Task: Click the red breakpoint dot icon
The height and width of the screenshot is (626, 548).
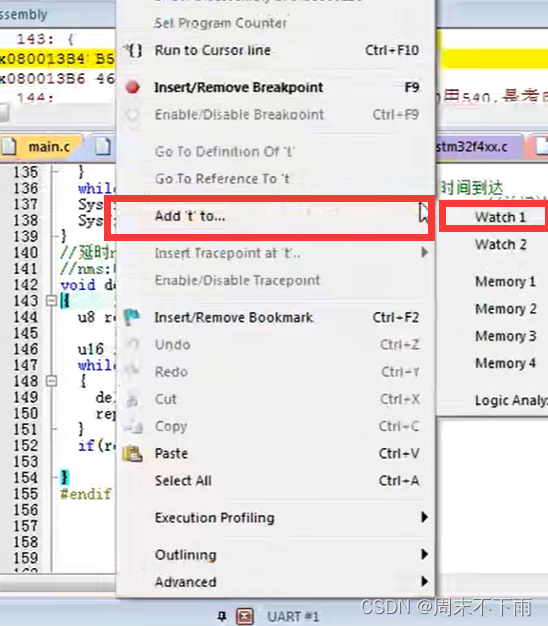Action: point(133,87)
